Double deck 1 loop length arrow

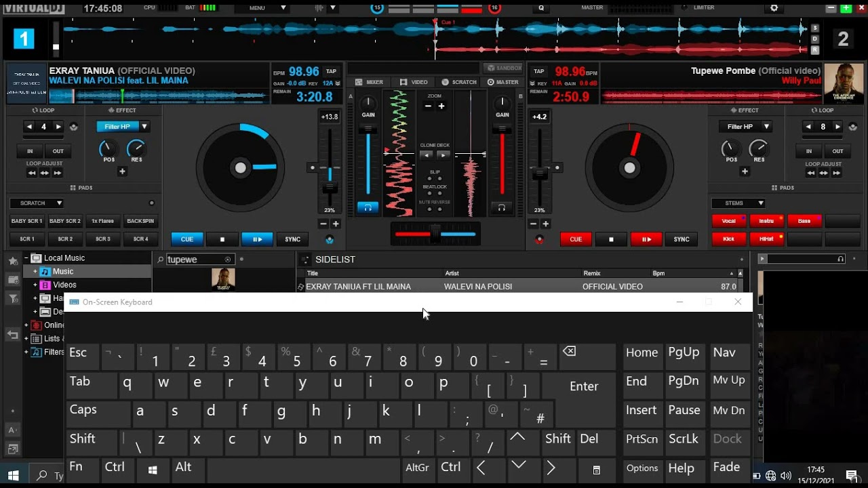(58, 127)
